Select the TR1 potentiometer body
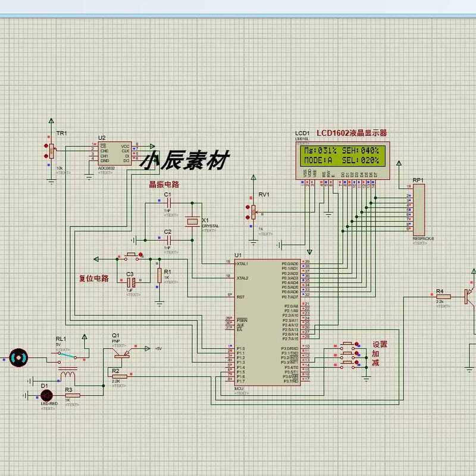Viewport: 476px width, 476px height. click(x=52, y=151)
